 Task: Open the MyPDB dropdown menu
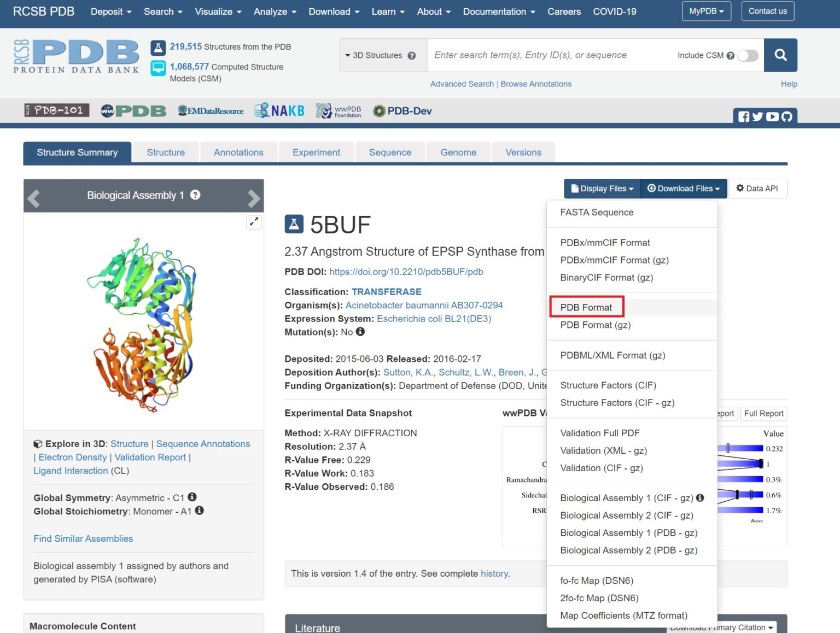pyautogui.click(x=706, y=11)
